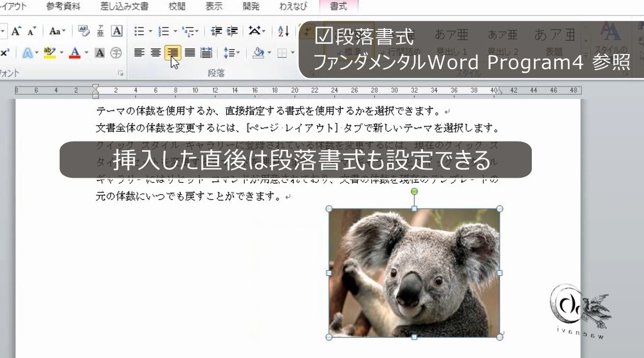This screenshot has height=358, width=644.
Task: Click the Grow Font icon
Action: point(16,31)
